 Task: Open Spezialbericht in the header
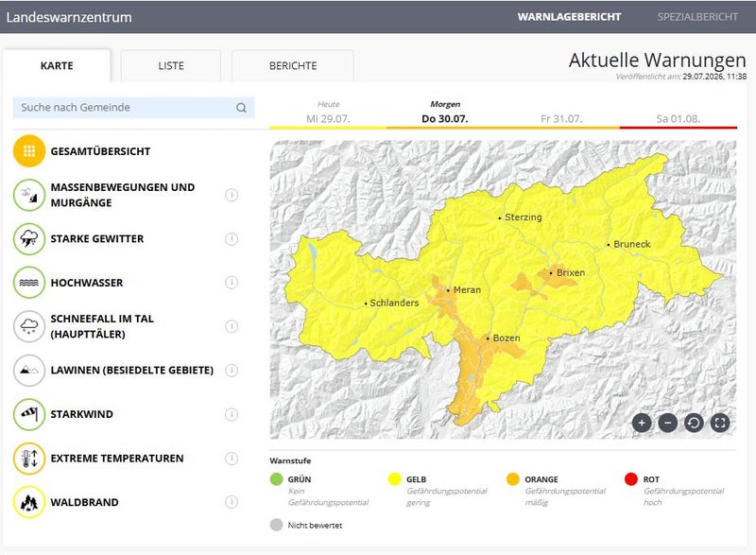coord(697,17)
